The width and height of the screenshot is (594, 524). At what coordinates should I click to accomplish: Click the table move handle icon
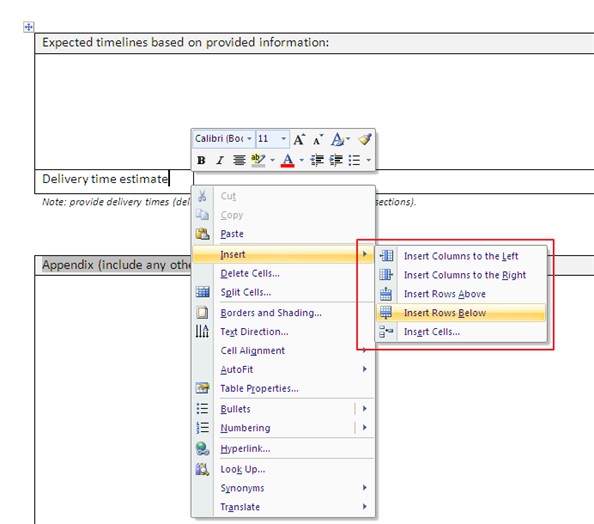[28, 27]
